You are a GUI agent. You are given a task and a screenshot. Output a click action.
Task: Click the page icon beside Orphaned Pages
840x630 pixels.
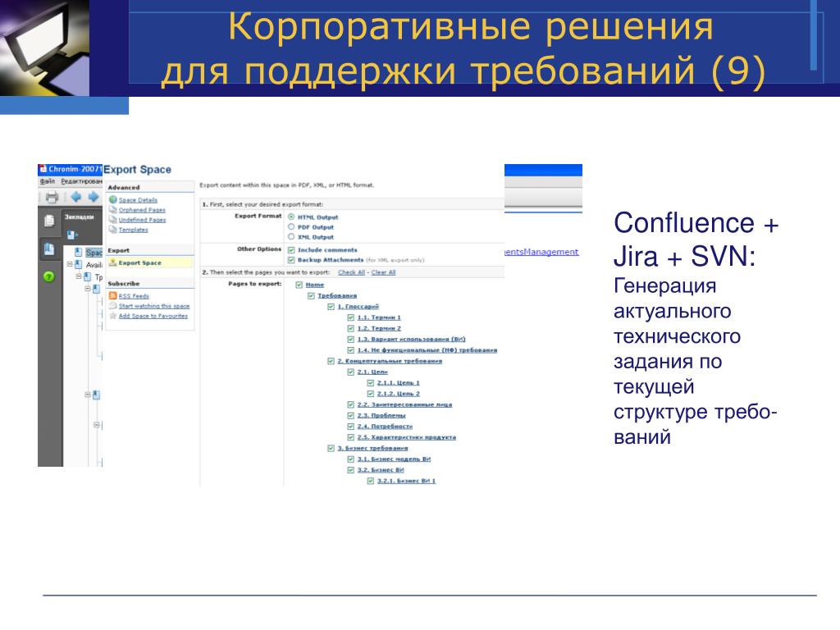click(113, 209)
